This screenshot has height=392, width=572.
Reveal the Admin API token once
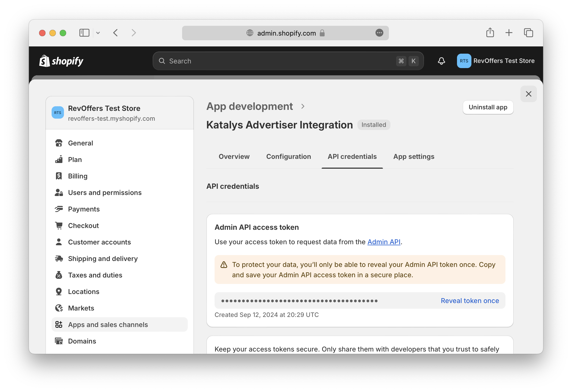(470, 300)
